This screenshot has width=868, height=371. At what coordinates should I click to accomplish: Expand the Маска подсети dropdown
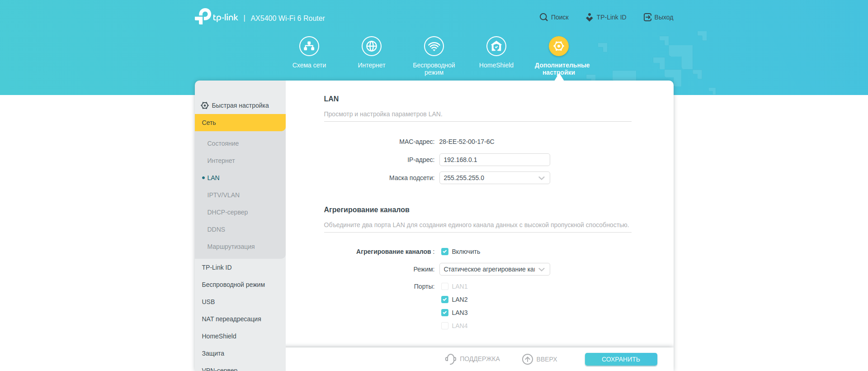pyautogui.click(x=495, y=178)
